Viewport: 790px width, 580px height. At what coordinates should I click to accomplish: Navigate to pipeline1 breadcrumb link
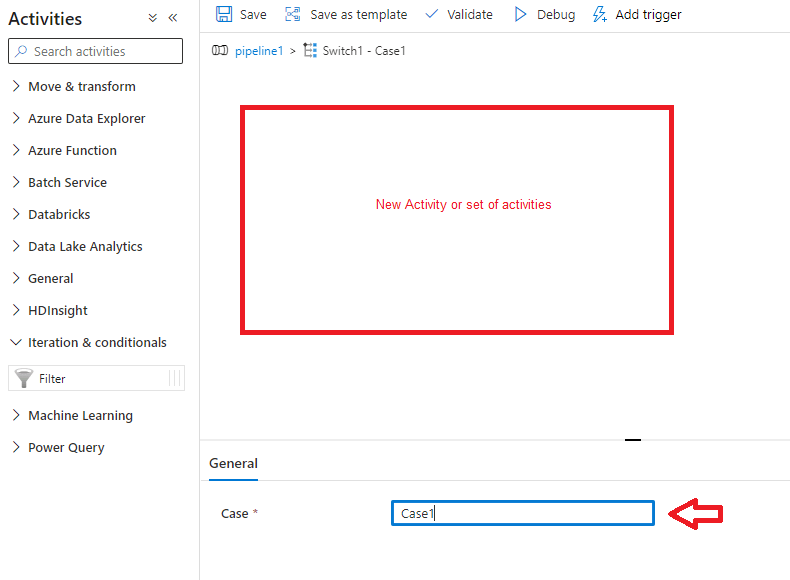click(258, 50)
